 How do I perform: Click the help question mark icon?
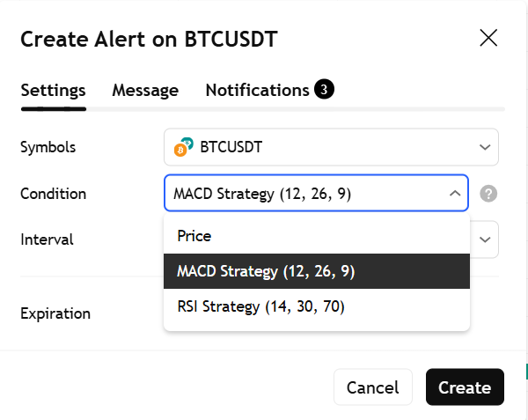pyautogui.click(x=489, y=194)
